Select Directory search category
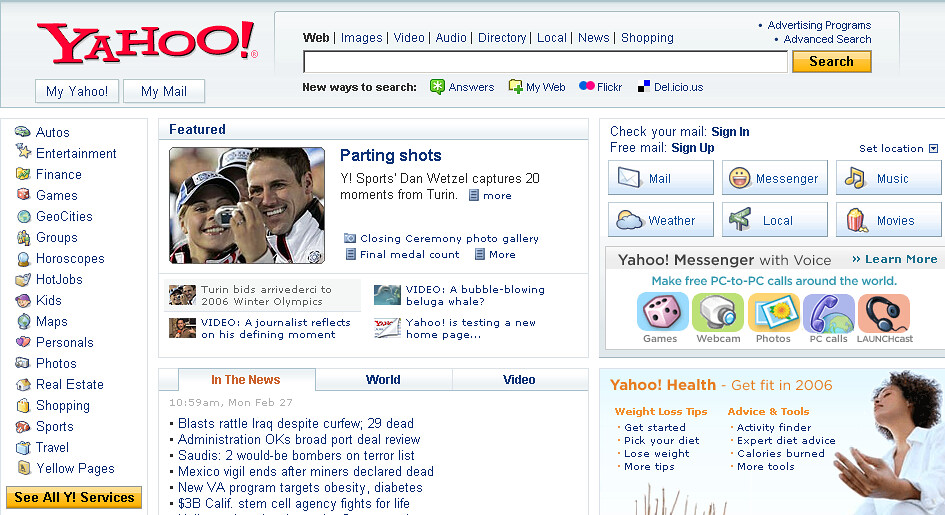The height and width of the screenshot is (515, 945). [502, 37]
